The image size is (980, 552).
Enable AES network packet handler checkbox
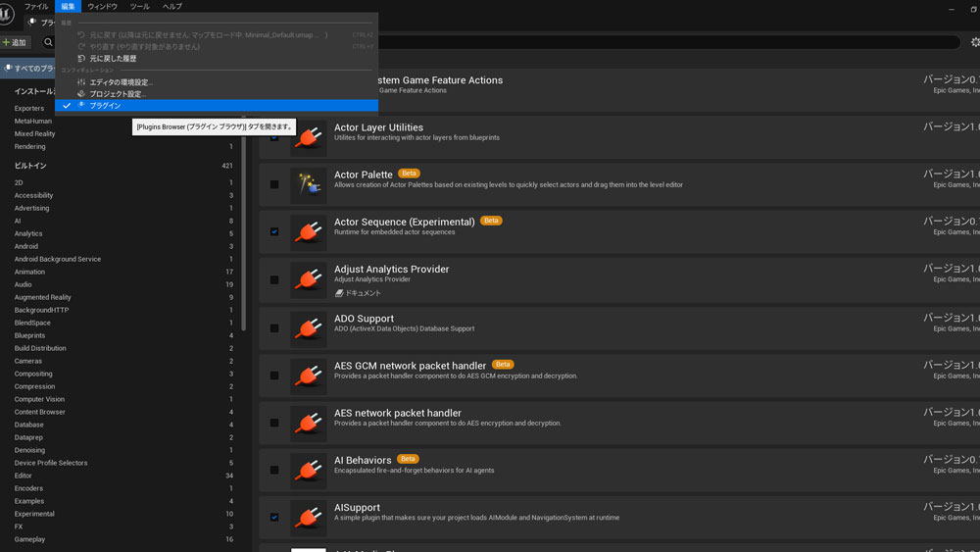coord(274,424)
